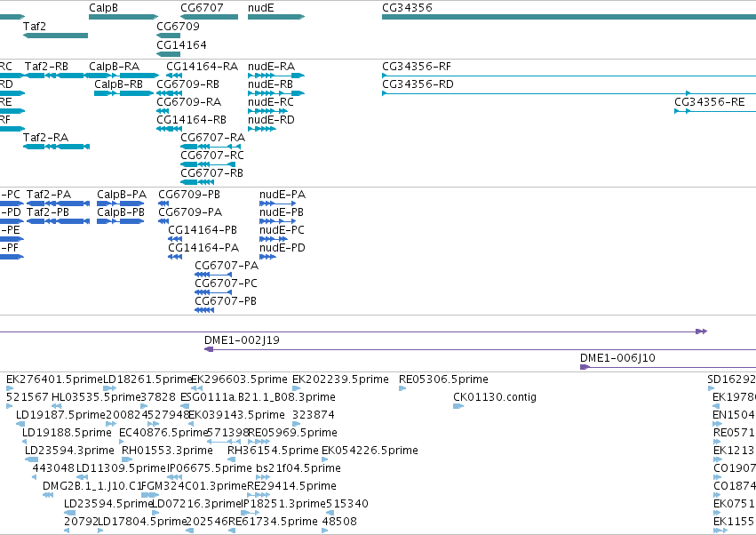Click the CG6707-PB protein label

click(226, 301)
